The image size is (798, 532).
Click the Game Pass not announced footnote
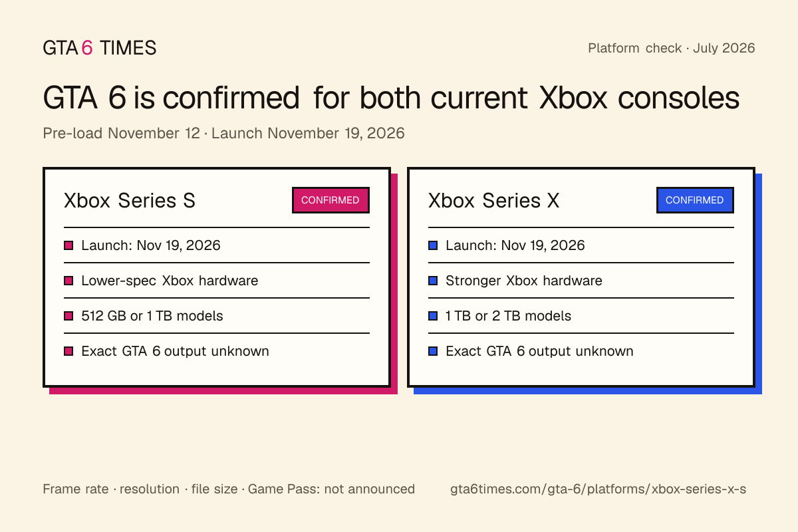pos(229,489)
